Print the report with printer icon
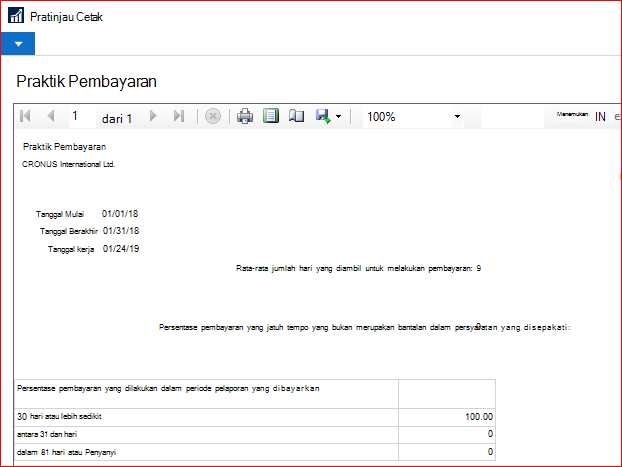This screenshot has width=622, height=467. click(245, 116)
